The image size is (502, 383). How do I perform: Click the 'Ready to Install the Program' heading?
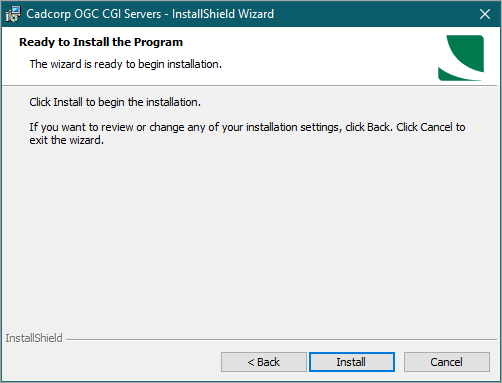[x=101, y=42]
